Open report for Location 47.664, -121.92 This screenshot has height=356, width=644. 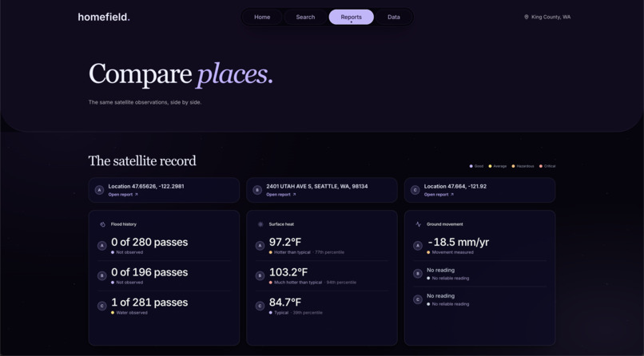click(x=439, y=195)
